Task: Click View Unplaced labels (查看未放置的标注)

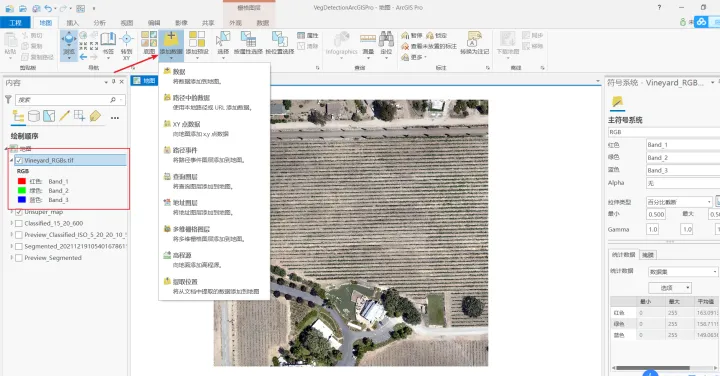Action: coord(429,46)
